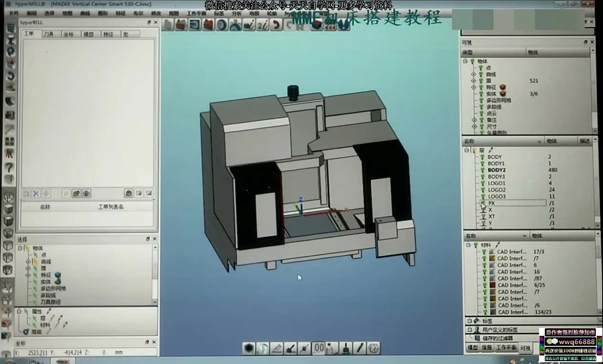
Task: Switch to the 刀具 tab
Action: tap(49, 34)
